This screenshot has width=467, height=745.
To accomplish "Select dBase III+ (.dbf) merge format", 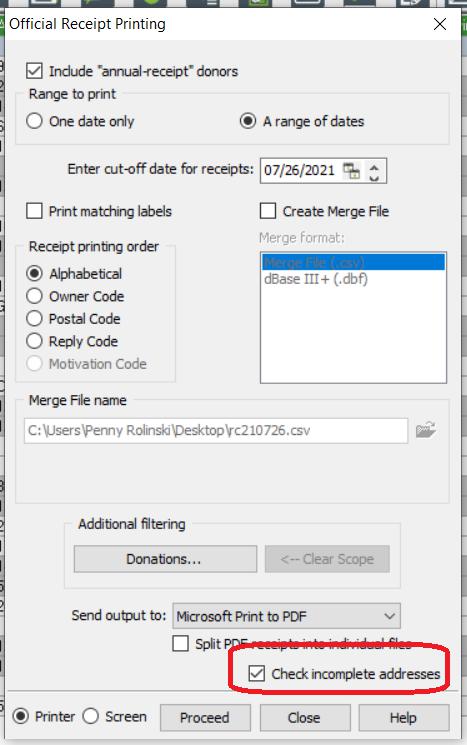I will (x=316, y=279).
